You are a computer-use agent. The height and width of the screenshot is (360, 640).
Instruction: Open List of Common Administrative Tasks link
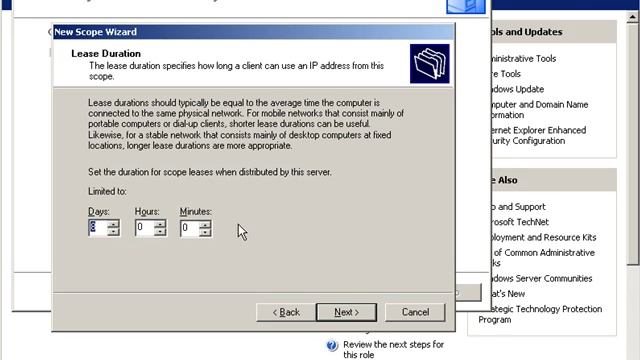coord(543,258)
